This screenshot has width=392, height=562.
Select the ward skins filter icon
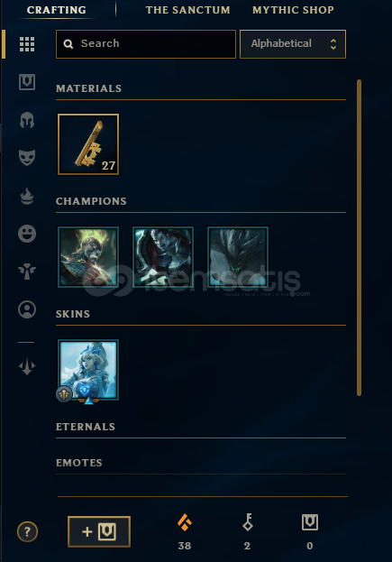(27, 272)
